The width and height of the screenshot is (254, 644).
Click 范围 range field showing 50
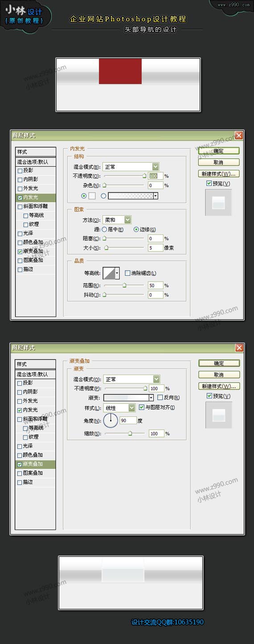pos(156,285)
